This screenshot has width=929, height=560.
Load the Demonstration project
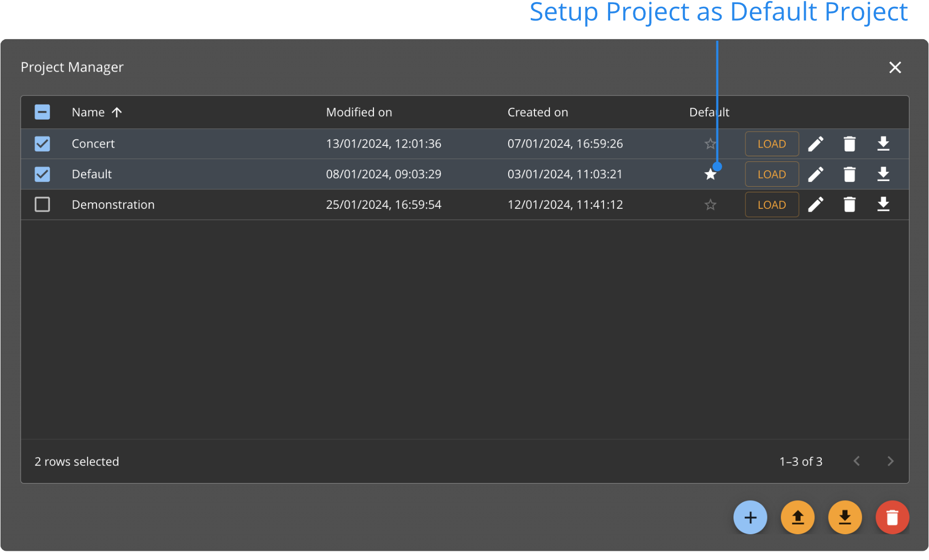pyautogui.click(x=772, y=205)
